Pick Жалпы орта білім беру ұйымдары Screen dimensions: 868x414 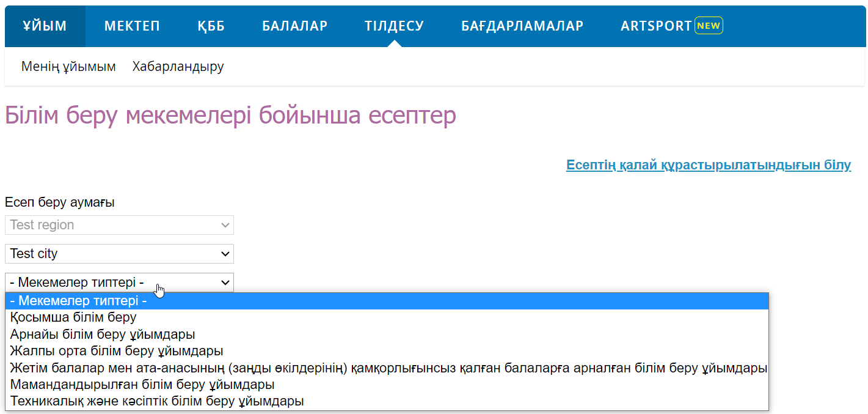tap(117, 351)
